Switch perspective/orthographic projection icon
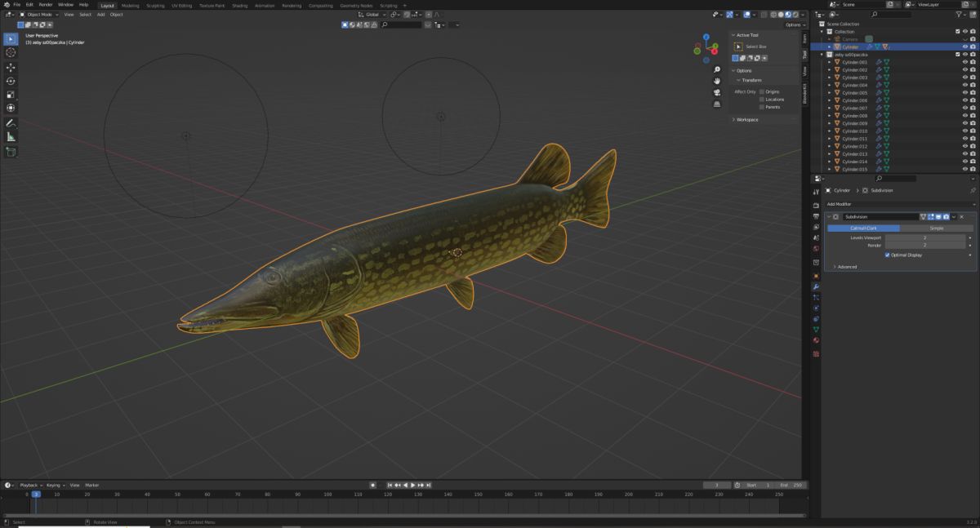This screenshot has height=528, width=980. pos(716,104)
